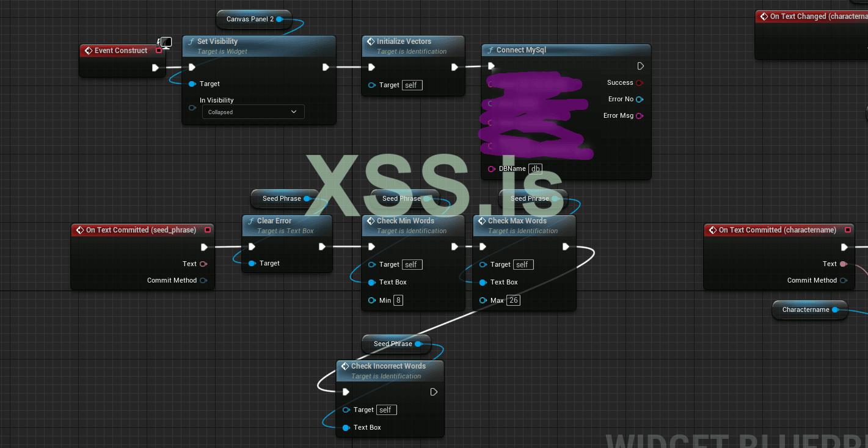Click Commit Method pin on On Text Committed (seed_phrase)
This screenshot has height=448, width=868.
[203, 280]
